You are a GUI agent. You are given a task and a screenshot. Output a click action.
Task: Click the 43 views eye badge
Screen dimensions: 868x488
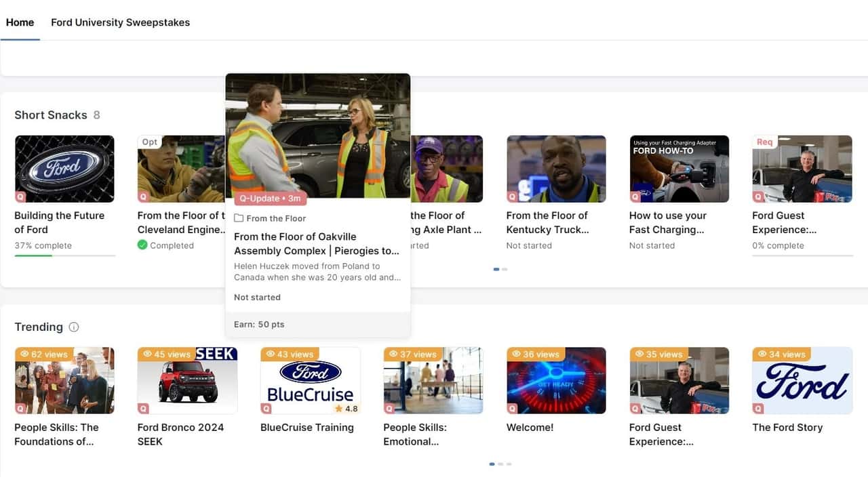290,354
